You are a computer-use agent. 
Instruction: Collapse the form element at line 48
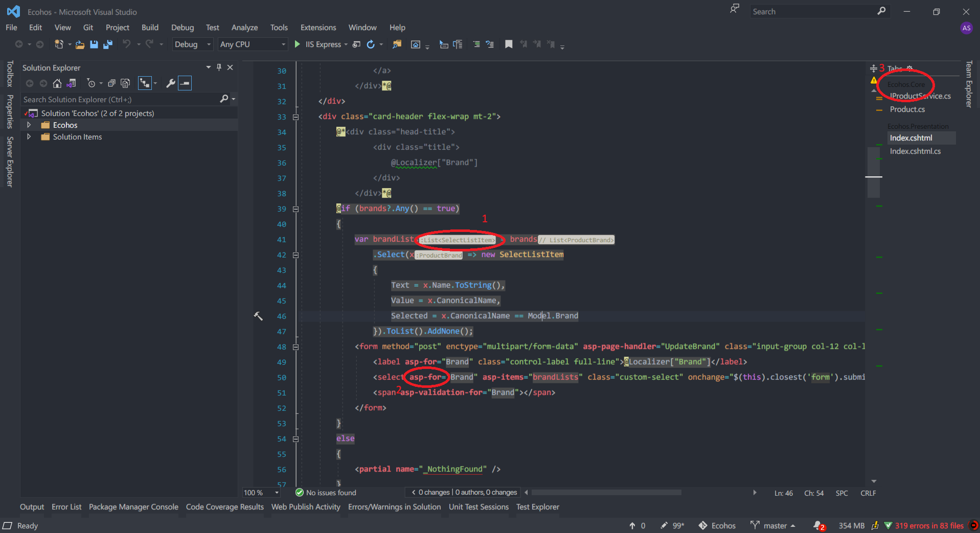[x=295, y=347]
